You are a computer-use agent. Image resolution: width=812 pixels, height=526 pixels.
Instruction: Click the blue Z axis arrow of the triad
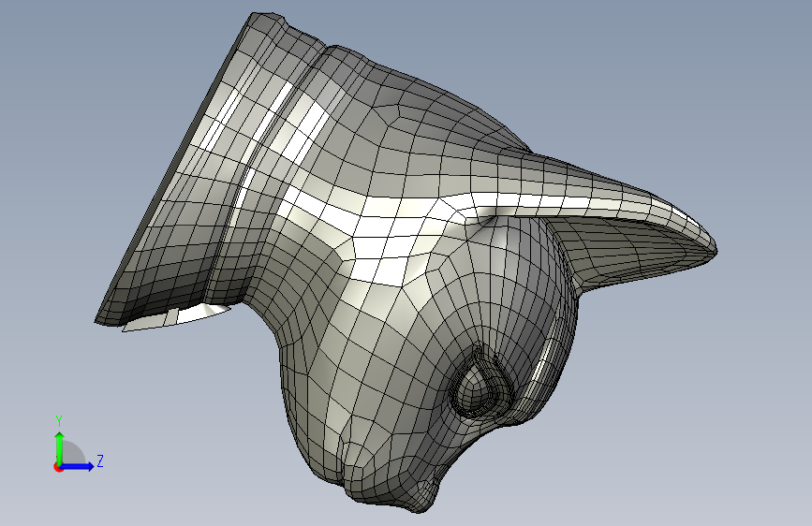click(x=77, y=466)
